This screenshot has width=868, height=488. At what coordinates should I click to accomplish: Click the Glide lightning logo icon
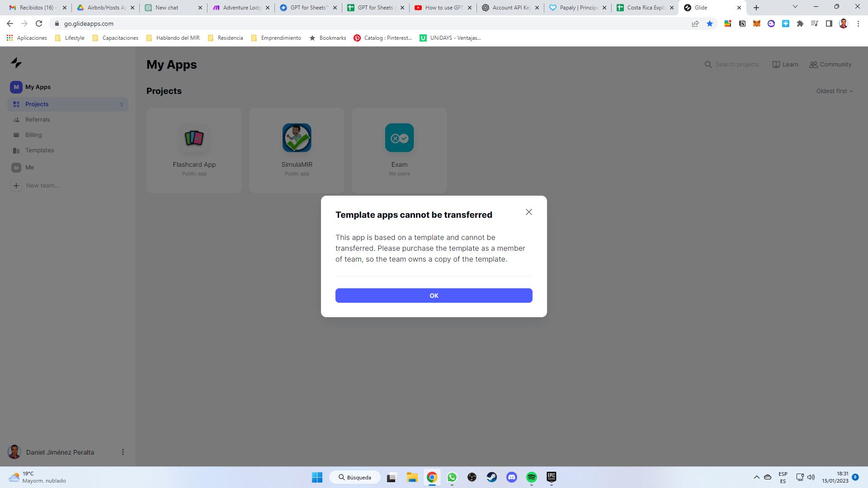tap(16, 63)
